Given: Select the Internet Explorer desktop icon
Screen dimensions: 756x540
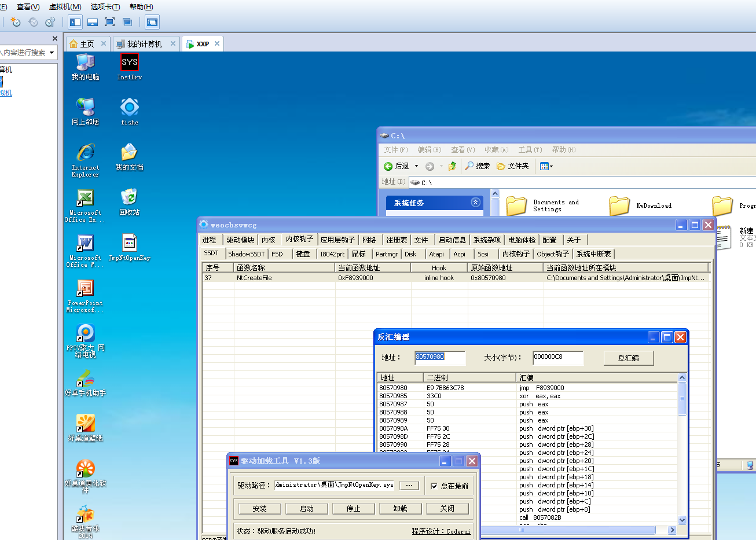Looking at the screenshot, I should [x=85, y=160].
